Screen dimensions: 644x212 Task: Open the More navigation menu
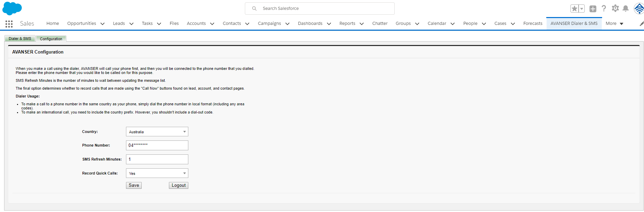[x=614, y=24]
